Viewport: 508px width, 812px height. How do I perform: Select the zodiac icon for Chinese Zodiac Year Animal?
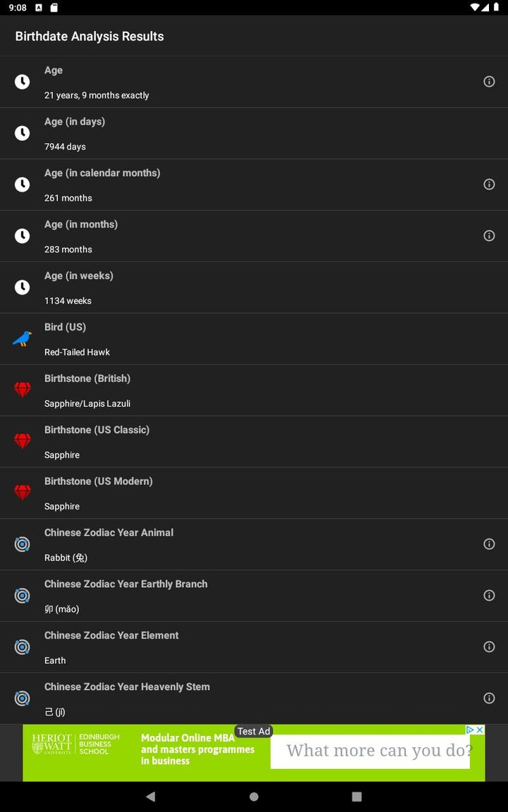point(22,544)
